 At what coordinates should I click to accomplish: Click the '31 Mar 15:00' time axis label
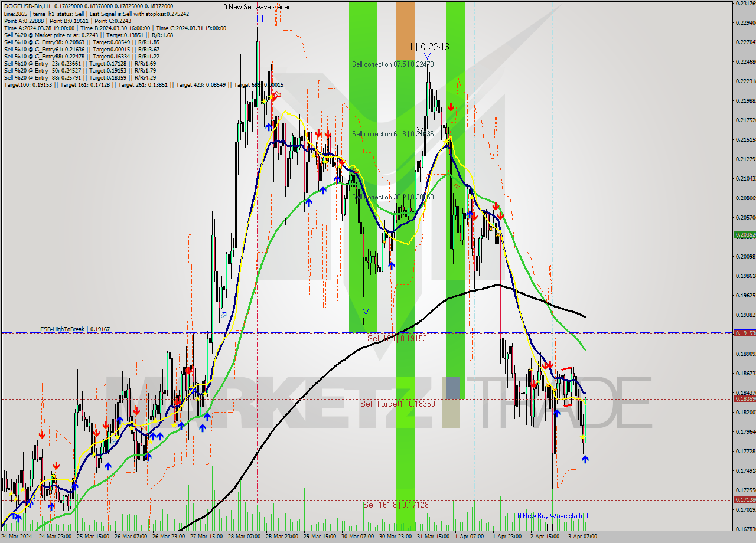coord(434,537)
